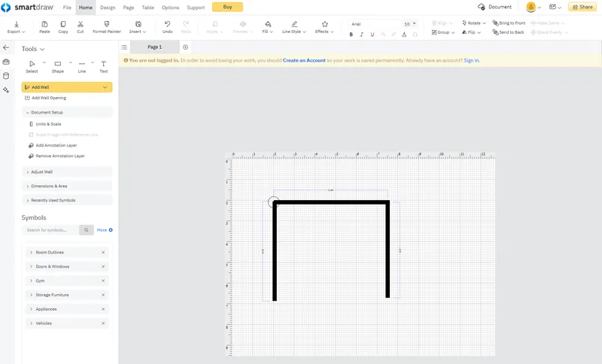Expand Recently Used Symbols section

click(67, 200)
